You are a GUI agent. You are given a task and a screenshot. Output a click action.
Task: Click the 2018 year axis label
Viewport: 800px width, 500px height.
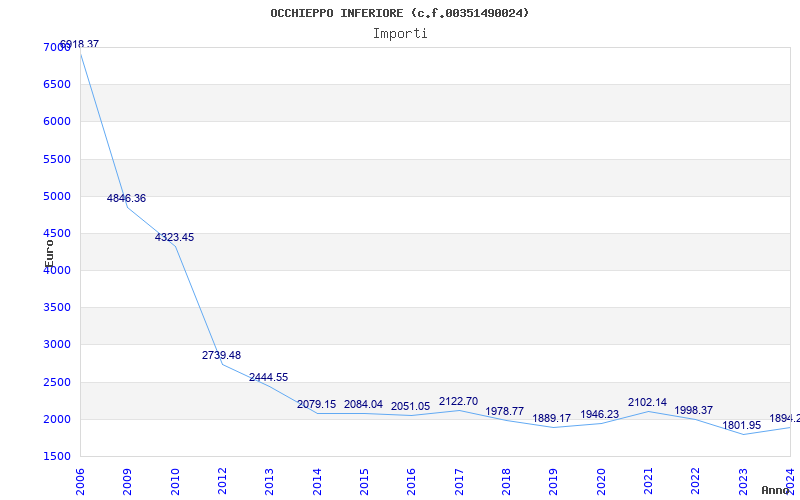(x=506, y=482)
